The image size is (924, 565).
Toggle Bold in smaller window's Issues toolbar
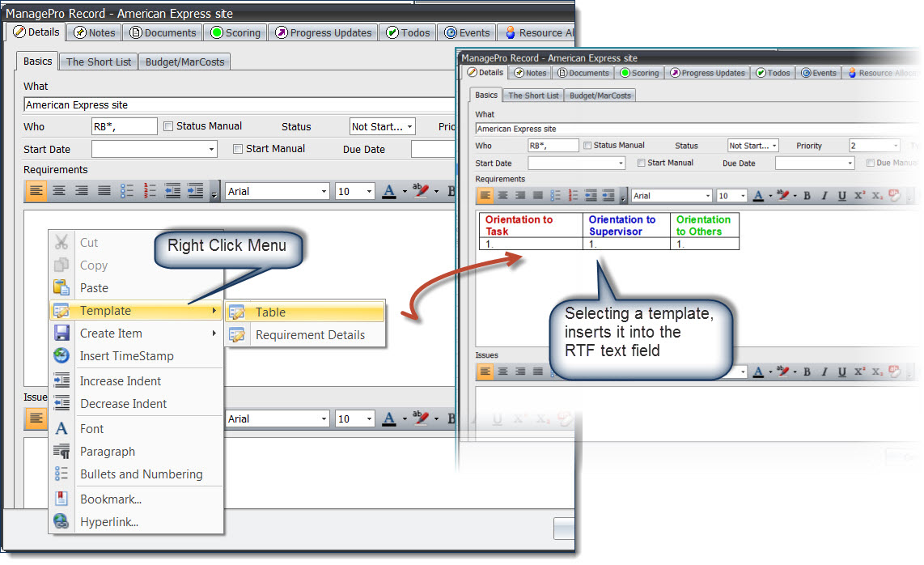tap(807, 372)
